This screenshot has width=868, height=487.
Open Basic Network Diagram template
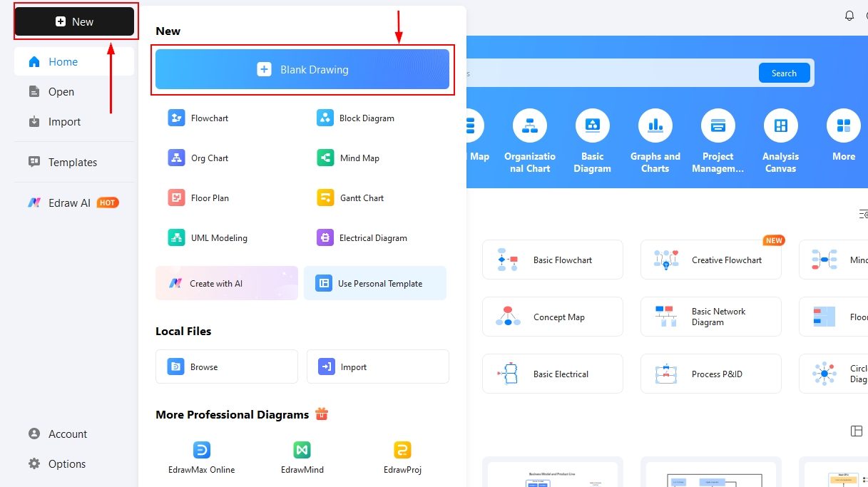(711, 317)
